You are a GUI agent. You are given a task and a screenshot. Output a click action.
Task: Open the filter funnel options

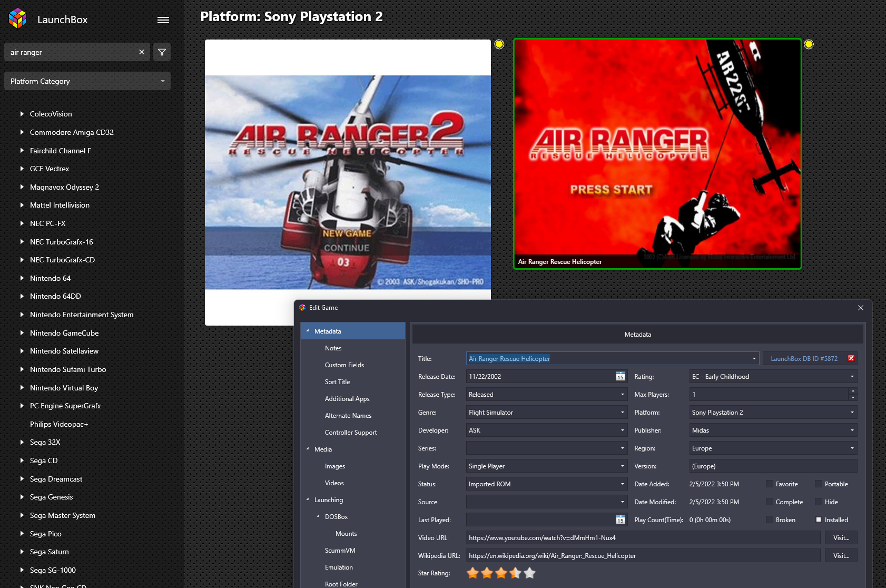pyautogui.click(x=162, y=52)
